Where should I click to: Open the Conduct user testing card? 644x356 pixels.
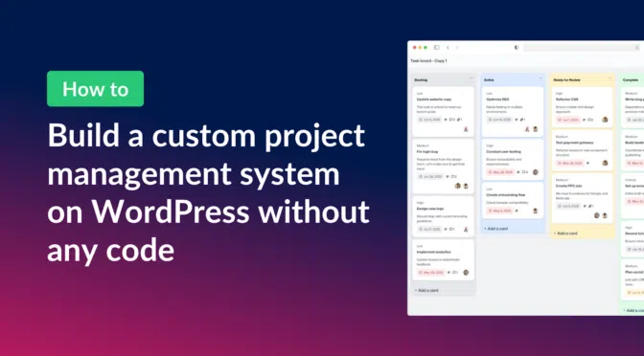(513, 159)
